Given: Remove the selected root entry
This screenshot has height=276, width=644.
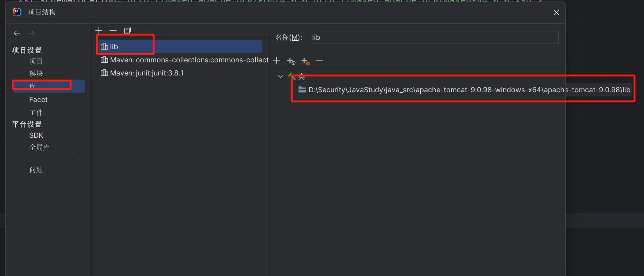Looking at the screenshot, I should point(319,60).
